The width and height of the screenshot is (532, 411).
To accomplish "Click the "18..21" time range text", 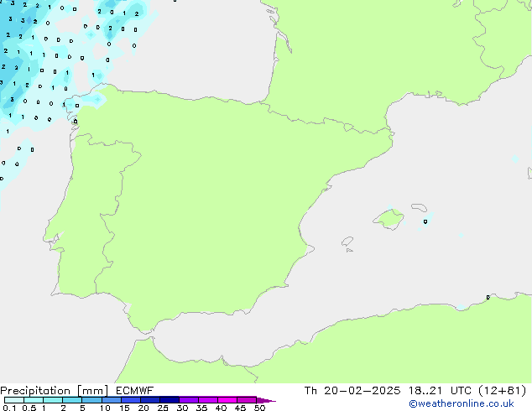I will click(x=425, y=391).
